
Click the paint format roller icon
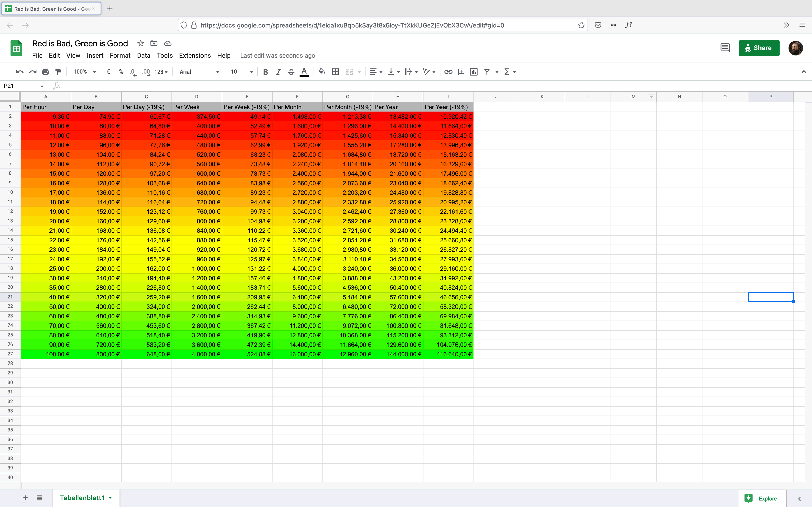click(58, 72)
